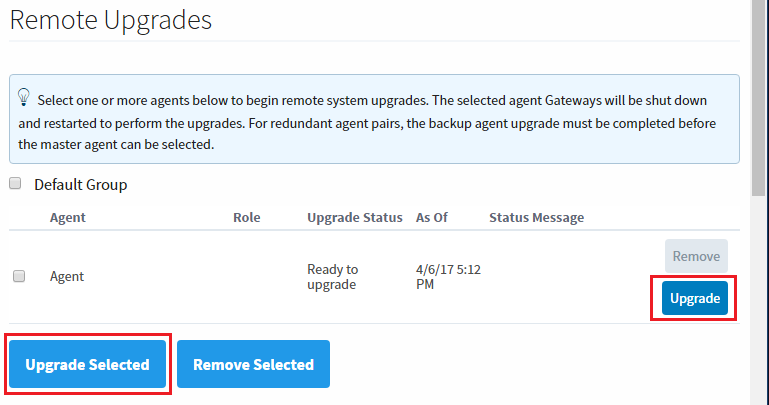Select the Agent name in the row
The width and height of the screenshot is (769, 405).
[x=67, y=277]
